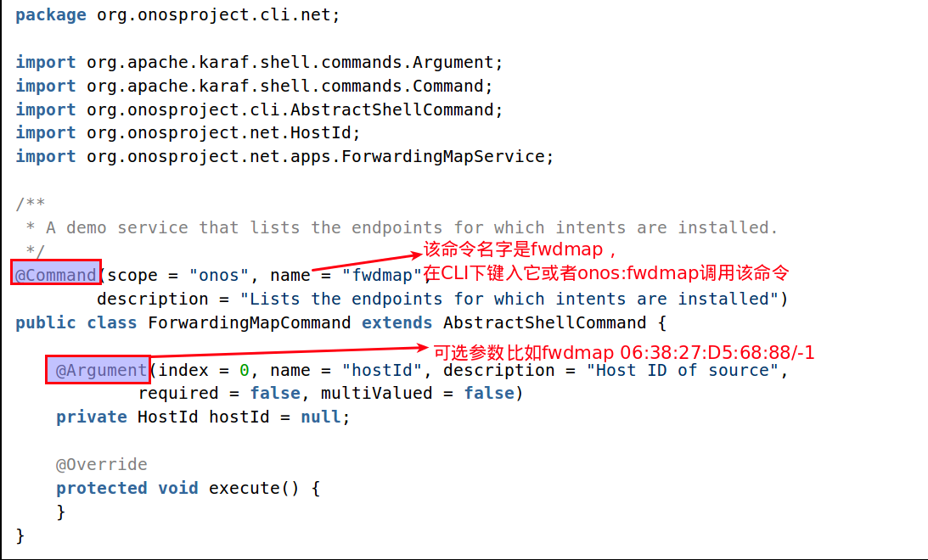Click the "fwdmap" command name string

point(382,275)
